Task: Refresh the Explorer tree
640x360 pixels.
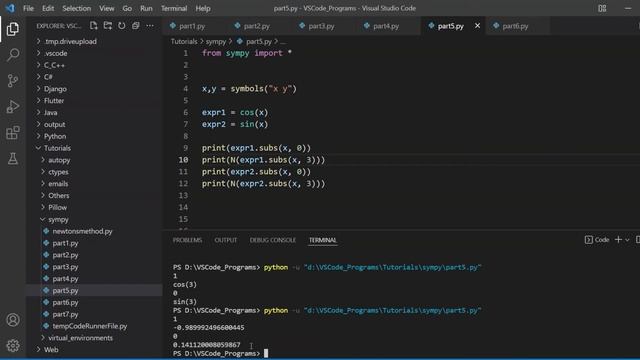Action: click(122, 26)
